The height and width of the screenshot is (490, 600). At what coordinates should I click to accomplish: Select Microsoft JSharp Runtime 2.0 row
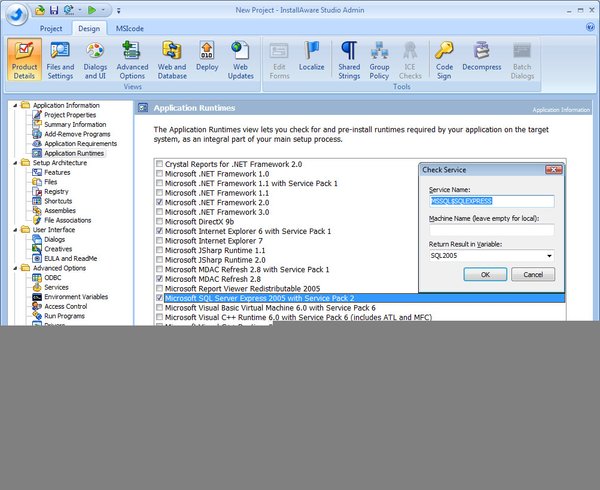click(x=215, y=260)
